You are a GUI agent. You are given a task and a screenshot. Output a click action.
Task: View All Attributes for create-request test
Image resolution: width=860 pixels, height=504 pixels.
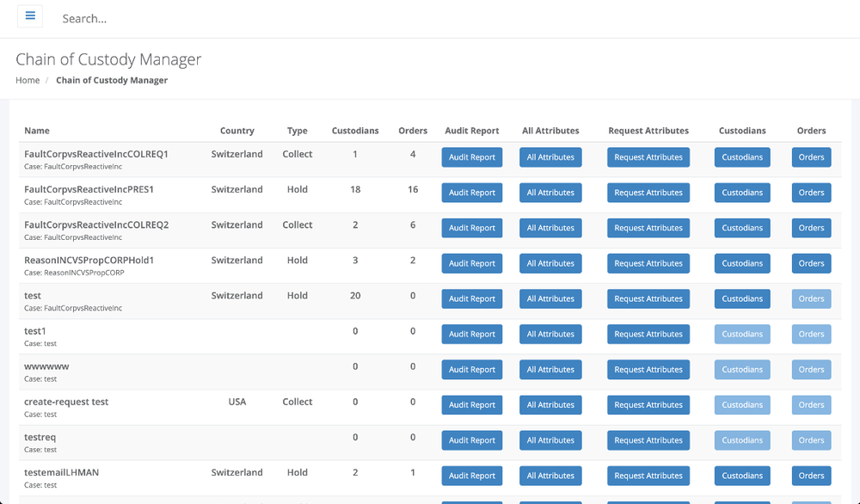tap(550, 404)
